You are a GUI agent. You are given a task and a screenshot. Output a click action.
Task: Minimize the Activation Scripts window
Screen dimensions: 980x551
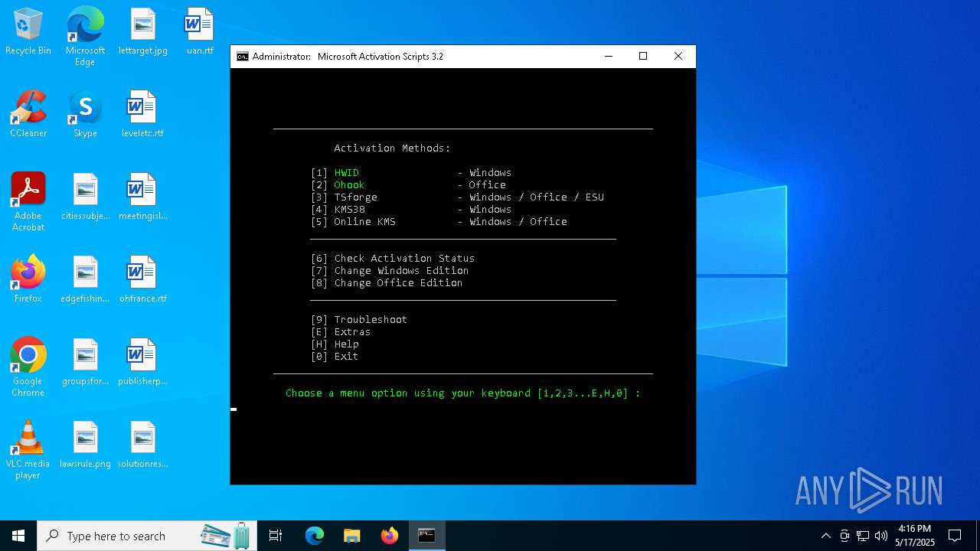[609, 56]
